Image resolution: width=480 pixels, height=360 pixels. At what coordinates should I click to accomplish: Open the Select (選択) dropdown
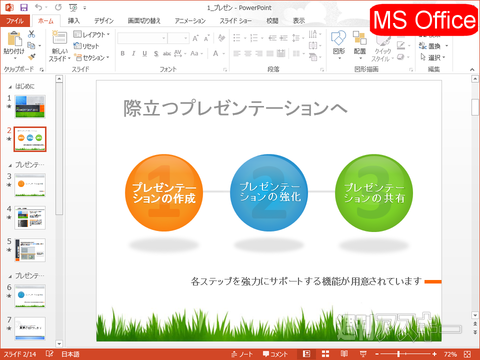coord(433,58)
